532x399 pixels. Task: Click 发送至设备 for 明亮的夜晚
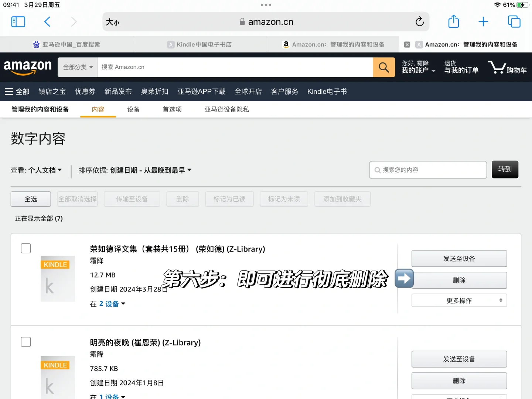[459, 359]
